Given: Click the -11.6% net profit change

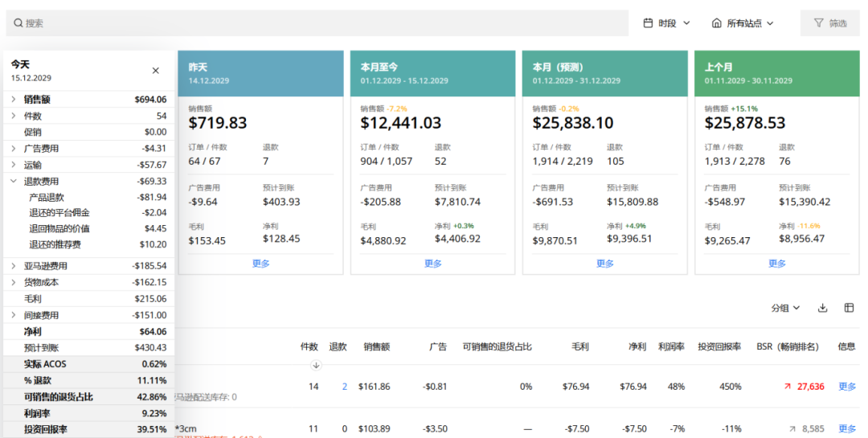Looking at the screenshot, I should click(809, 226).
